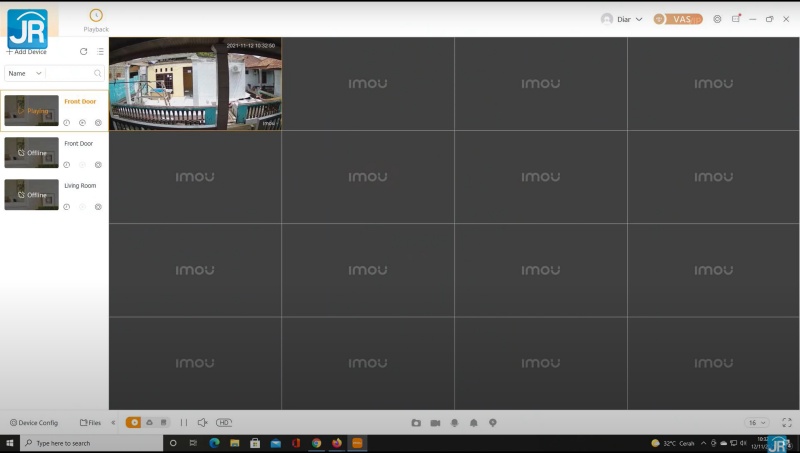Collapse the left device sidebar

point(113,423)
